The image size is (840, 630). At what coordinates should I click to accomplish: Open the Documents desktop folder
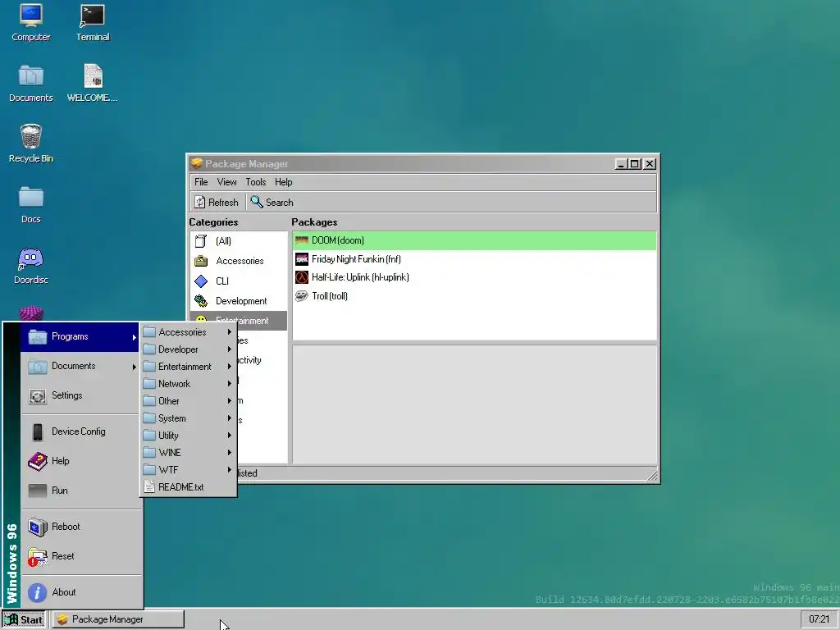pyautogui.click(x=30, y=84)
